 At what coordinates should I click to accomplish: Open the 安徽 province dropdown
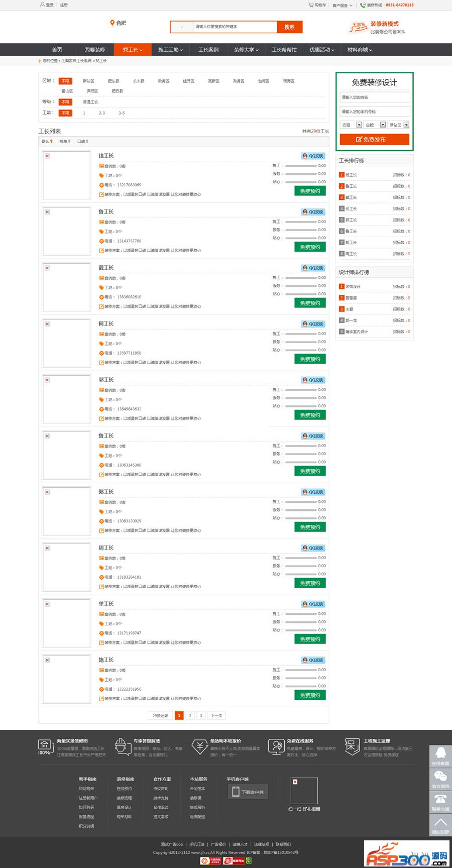click(359, 125)
